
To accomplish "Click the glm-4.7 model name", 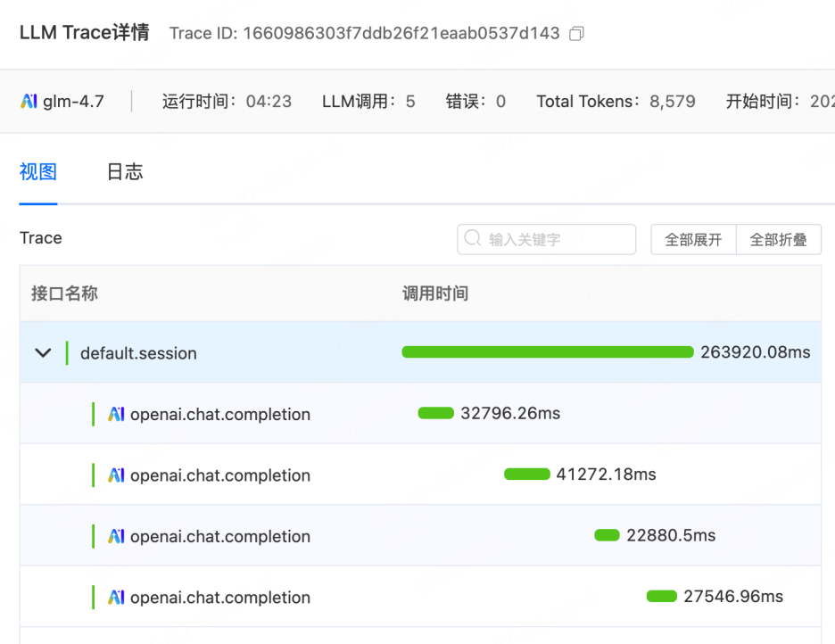I will click(x=73, y=101).
